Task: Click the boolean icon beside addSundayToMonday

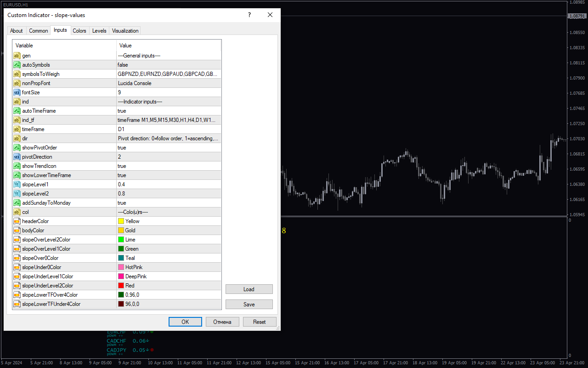Action: pyautogui.click(x=17, y=203)
